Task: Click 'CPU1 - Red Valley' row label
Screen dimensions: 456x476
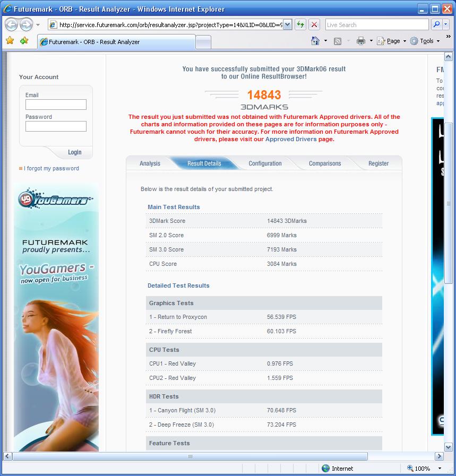Action: (173, 364)
